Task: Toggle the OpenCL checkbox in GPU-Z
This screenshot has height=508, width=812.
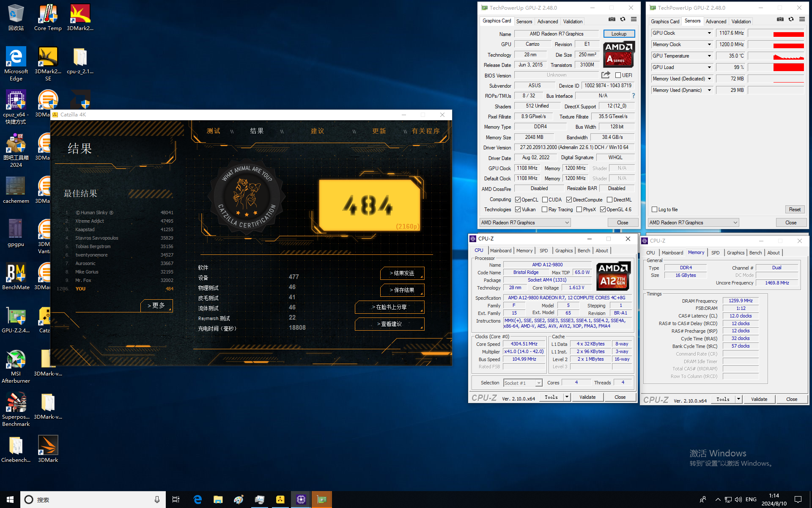Action: [518, 200]
